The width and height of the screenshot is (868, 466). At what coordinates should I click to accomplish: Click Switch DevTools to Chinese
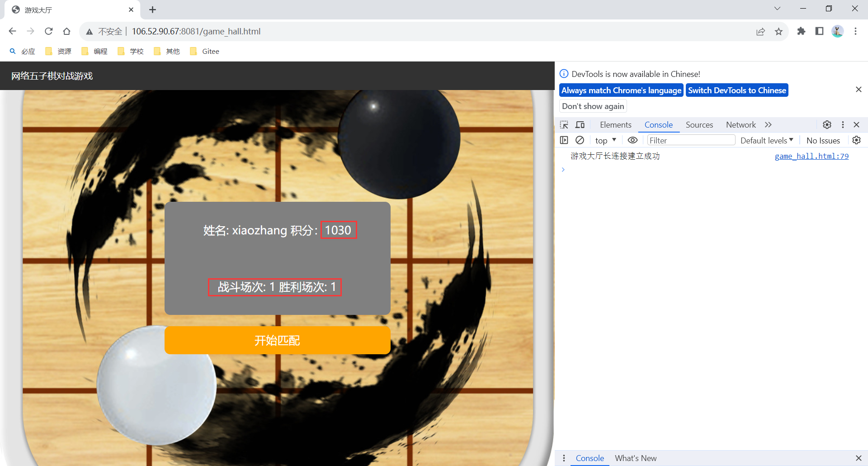tap(737, 90)
